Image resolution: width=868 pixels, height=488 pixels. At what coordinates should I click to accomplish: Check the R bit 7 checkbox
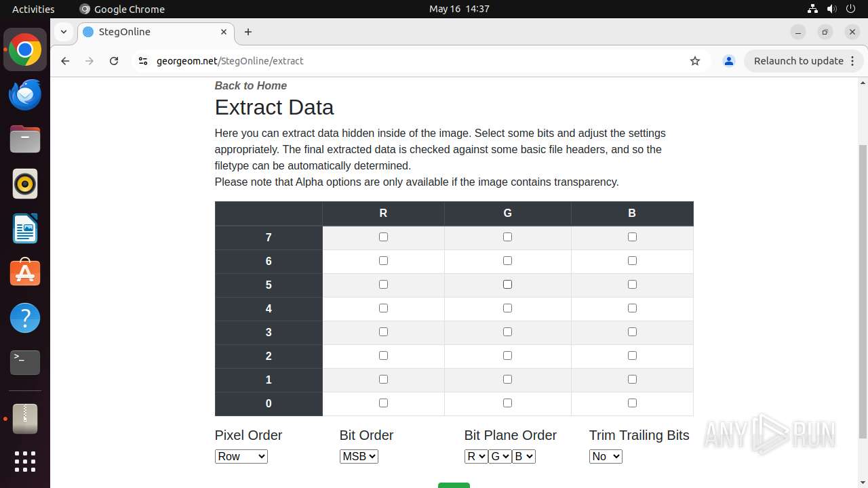(383, 237)
